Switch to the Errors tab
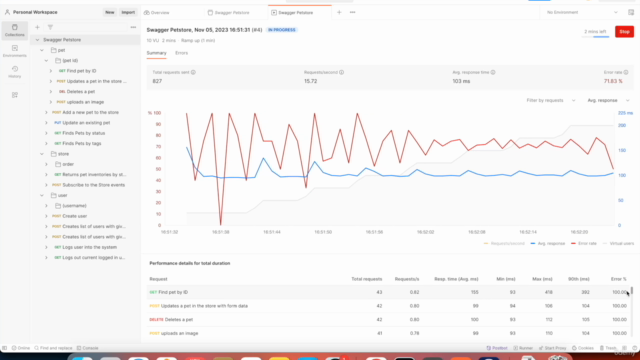640x360 pixels. [x=182, y=53]
